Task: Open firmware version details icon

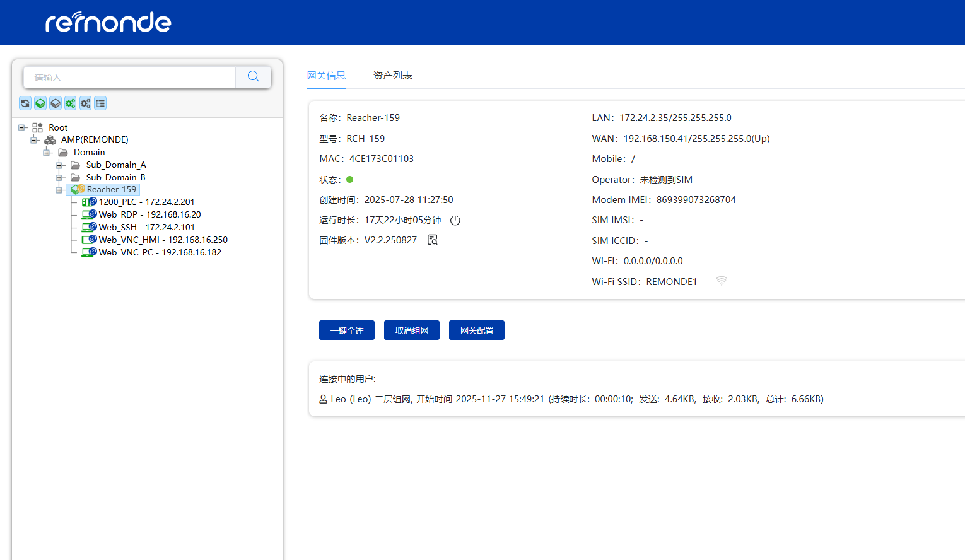Action: 433,240
